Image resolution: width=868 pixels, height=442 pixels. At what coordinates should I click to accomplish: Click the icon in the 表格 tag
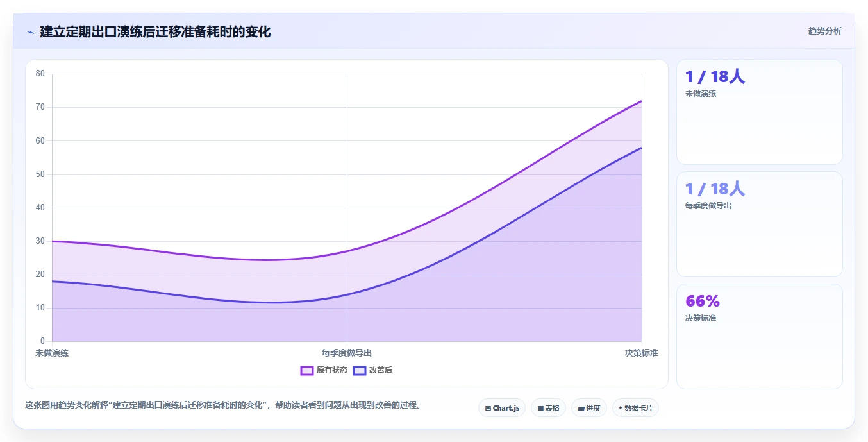click(540, 408)
